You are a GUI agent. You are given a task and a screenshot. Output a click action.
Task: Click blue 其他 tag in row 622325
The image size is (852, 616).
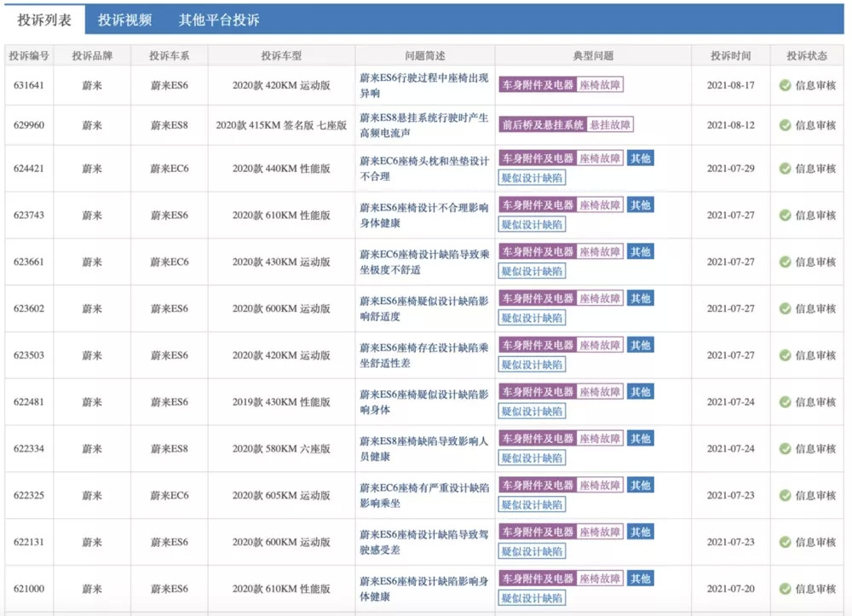(640, 486)
